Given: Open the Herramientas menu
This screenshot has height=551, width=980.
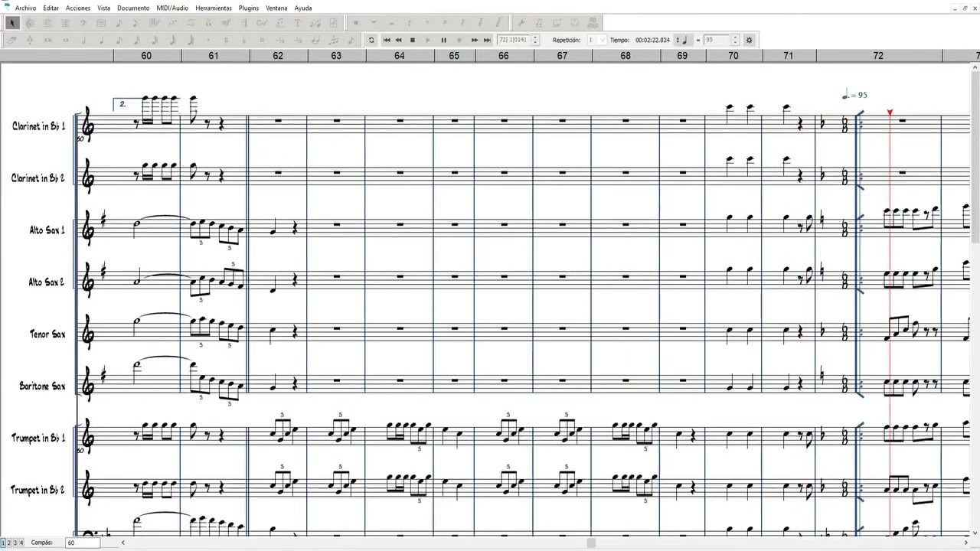Looking at the screenshot, I should tap(214, 8).
